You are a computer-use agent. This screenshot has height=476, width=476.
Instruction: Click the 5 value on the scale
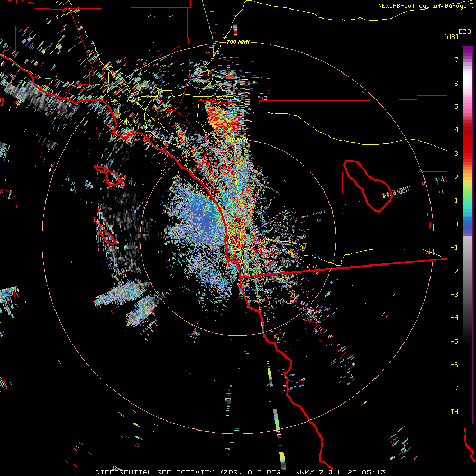pos(456,106)
